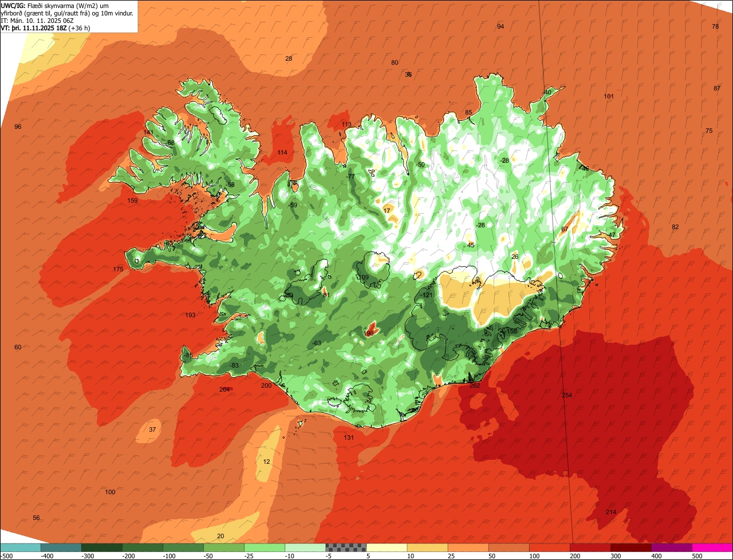Click the value 109 near the central glacier
Viewport: 733px width, 560px height.
(364, 277)
